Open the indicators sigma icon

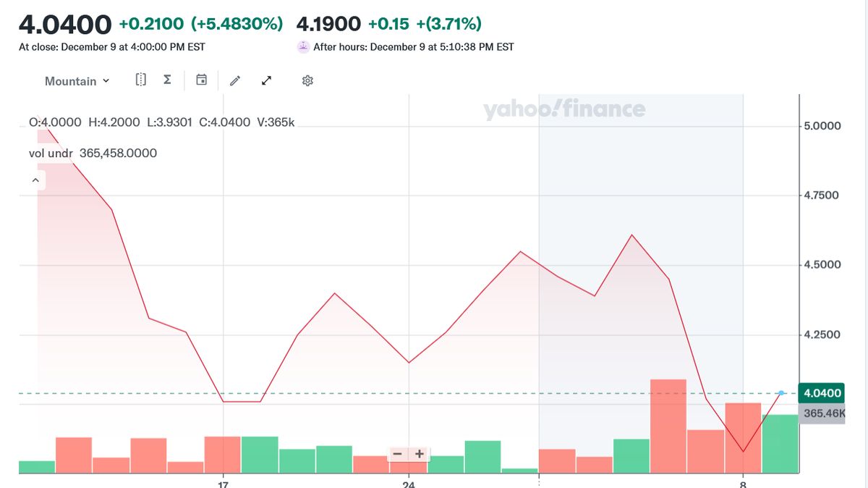tap(167, 80)
